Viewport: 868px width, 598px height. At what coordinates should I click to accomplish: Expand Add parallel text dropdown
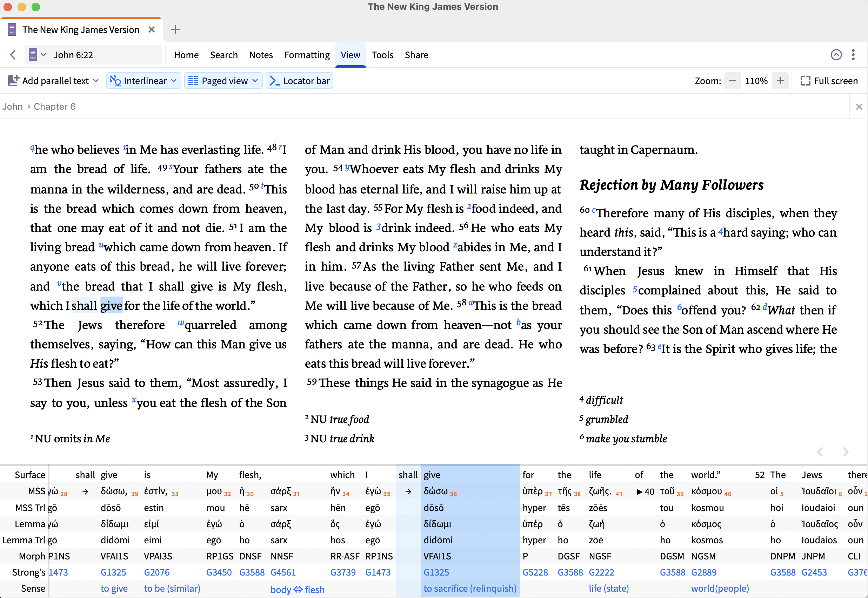tap(96, 81)
